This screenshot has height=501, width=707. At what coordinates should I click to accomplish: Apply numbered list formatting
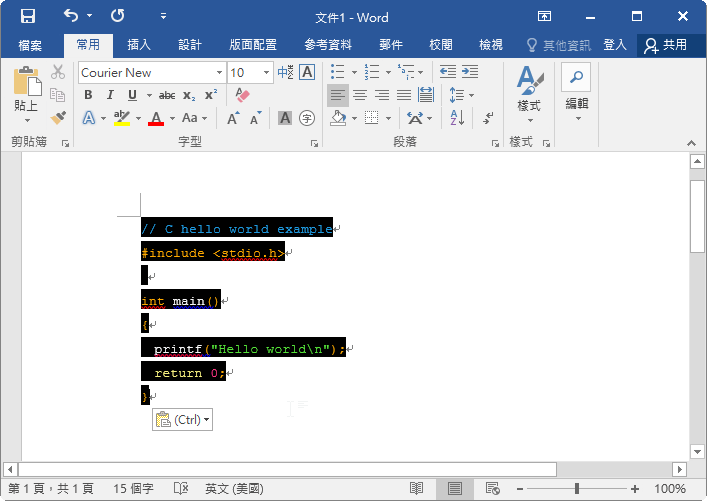click(372, 71)
